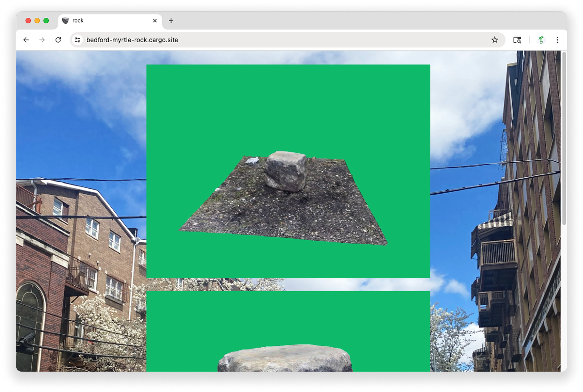Click the page's vertical scrollbar thumb
583x392 pixels.
click(564, 138)
